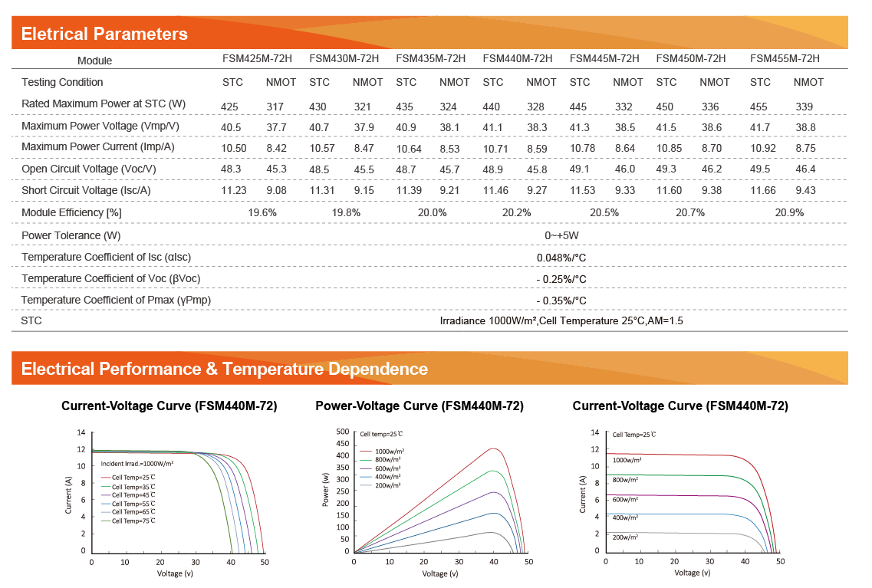
Task: Click 'Electrical Performance & Temperature Dependence' heading
Action: [x=225, y=369]
